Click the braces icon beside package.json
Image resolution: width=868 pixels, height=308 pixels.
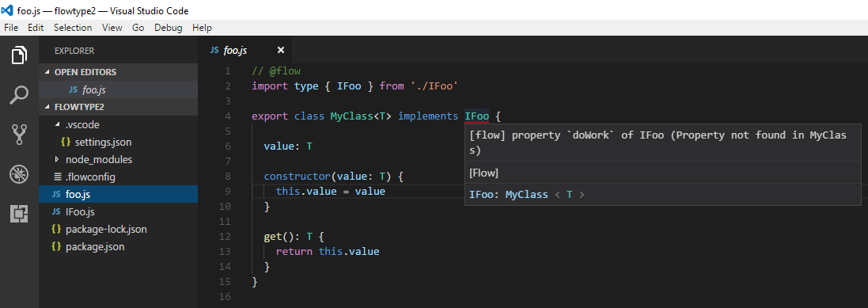tap(56, 246)
